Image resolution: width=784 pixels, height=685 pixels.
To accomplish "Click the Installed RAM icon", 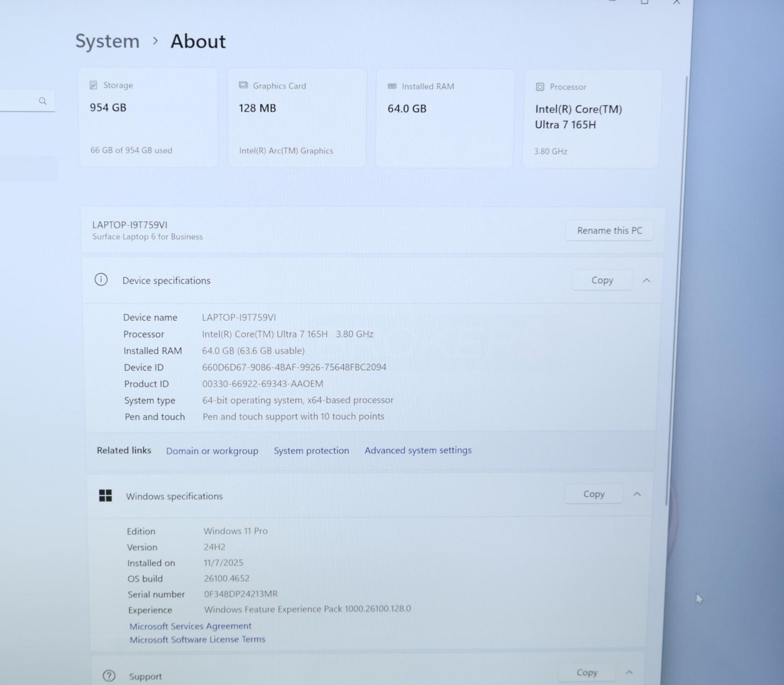I will [x=392, y=86].
